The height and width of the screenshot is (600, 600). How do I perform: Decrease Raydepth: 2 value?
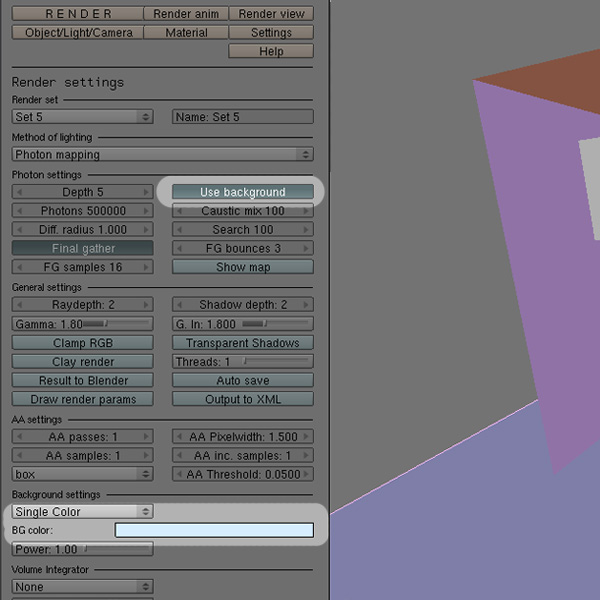(x=20, y=305)
